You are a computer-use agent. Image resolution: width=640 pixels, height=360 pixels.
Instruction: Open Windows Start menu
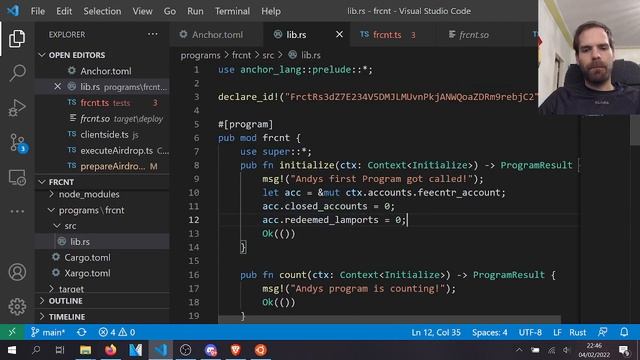point(11,350)
